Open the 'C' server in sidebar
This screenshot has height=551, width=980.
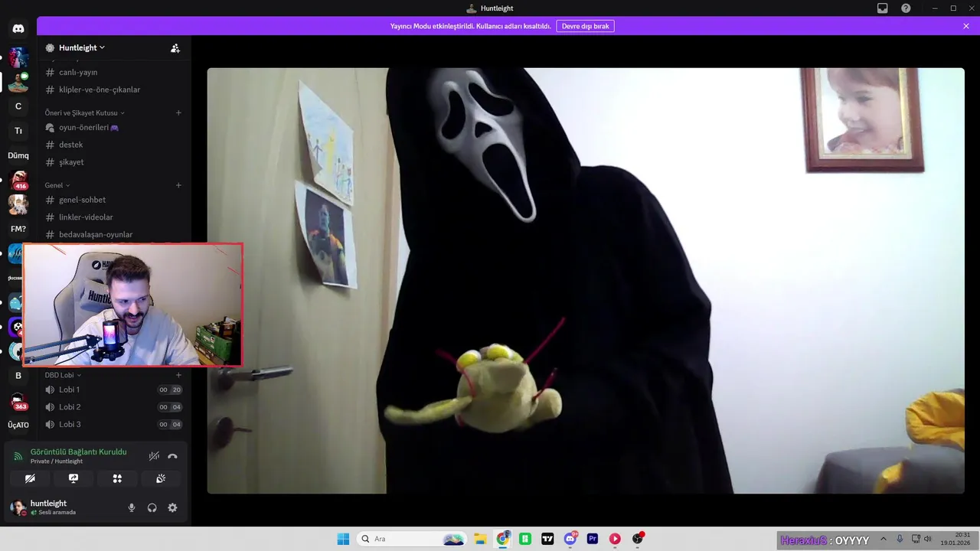coord(18,106)
